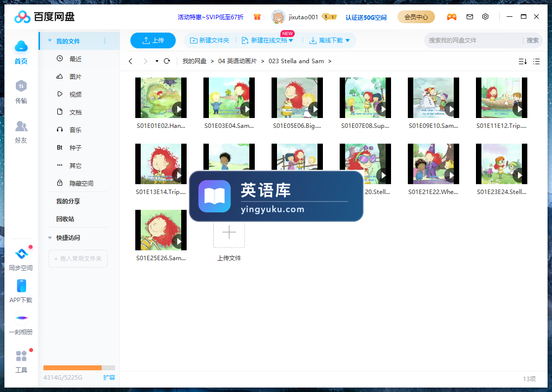The image size is (552, 392).
Task: Click the jixutao001 user avatar
Action: pyautogui.click(x=278, y=17)
